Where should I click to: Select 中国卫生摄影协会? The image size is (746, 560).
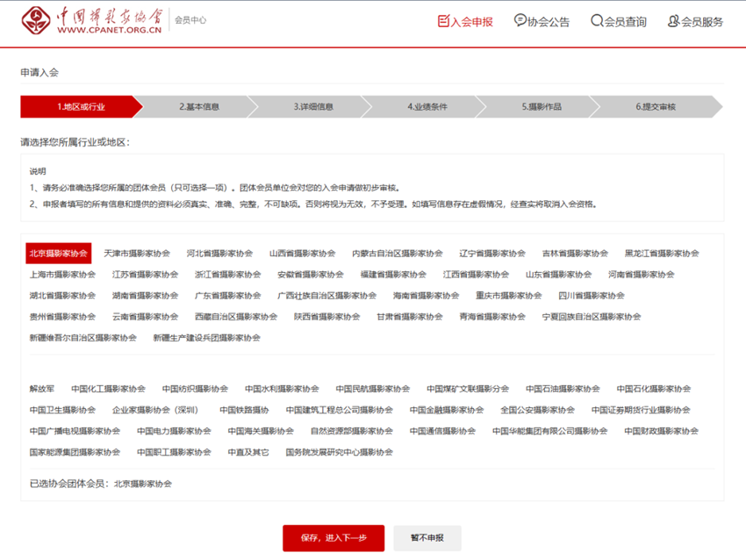tap(63, 410)
